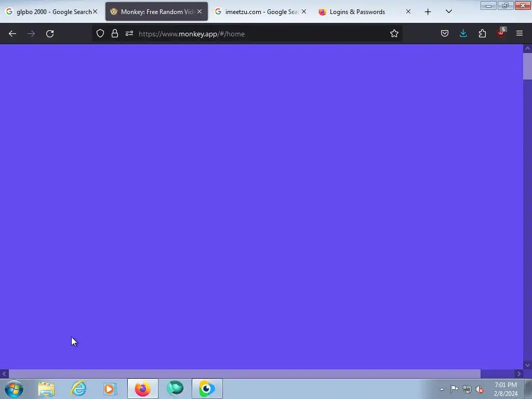This screenshot has height=399, width=532.
Task: Bookmark this page with the star
Action: coord(394,34)
